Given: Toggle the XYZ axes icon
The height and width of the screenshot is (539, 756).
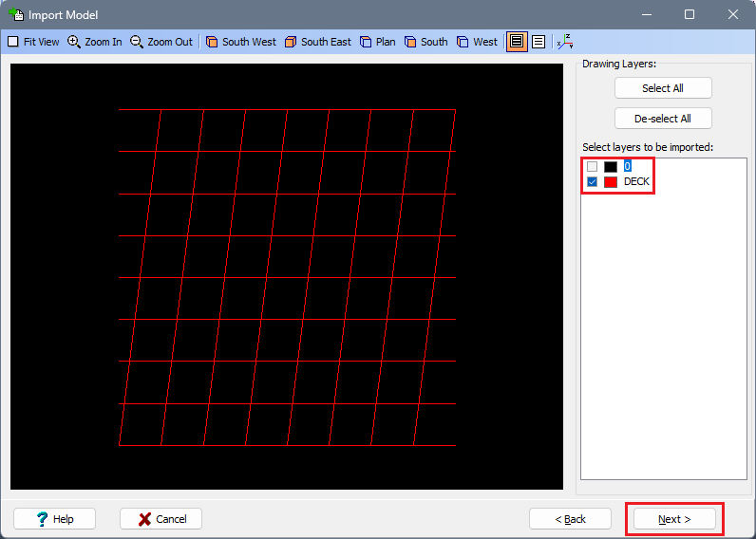Looking at the screenshot, I should (565, 42).
